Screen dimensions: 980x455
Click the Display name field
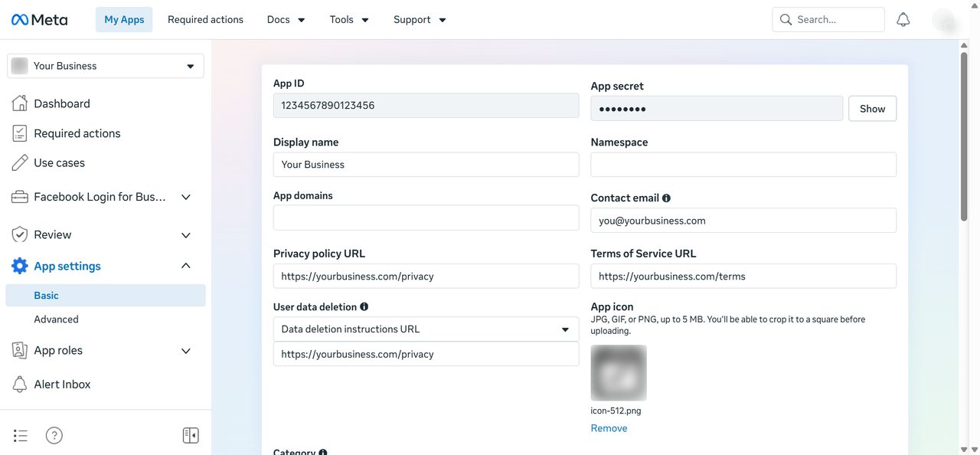point(426,165)
